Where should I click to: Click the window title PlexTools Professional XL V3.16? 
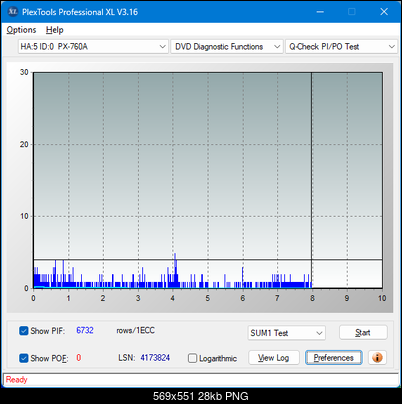80,12
